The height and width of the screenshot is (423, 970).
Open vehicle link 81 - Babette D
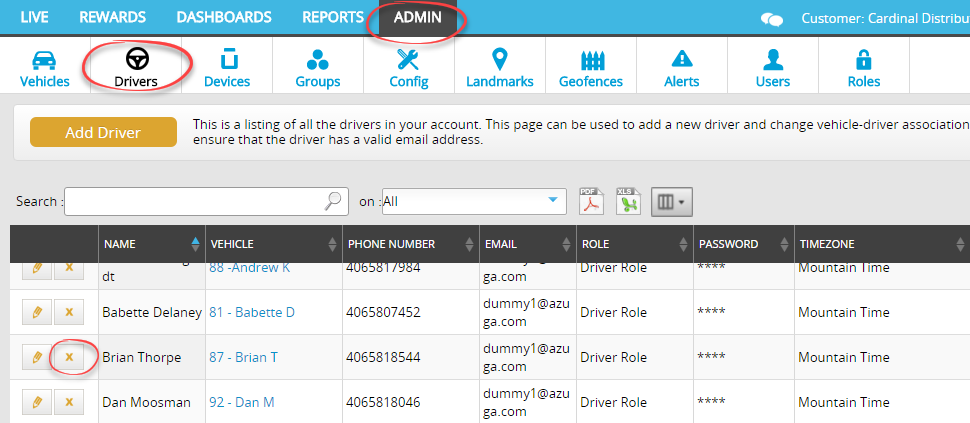click(x=252, y=312)
